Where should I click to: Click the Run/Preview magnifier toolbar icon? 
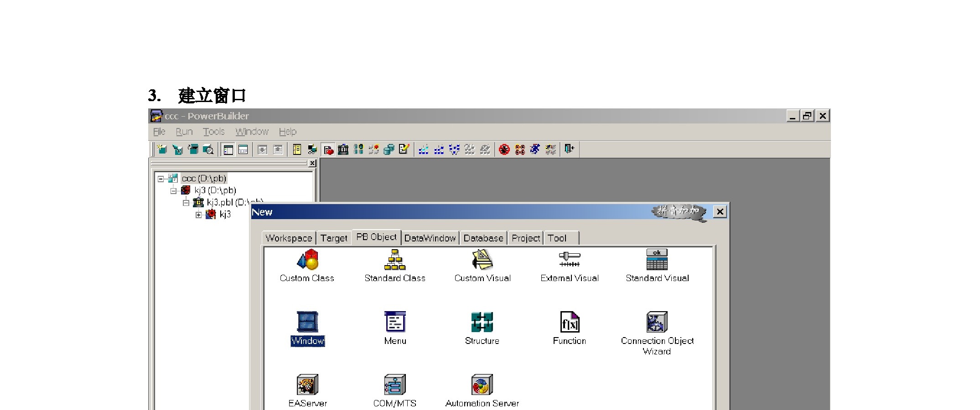(x=208, y=149)
